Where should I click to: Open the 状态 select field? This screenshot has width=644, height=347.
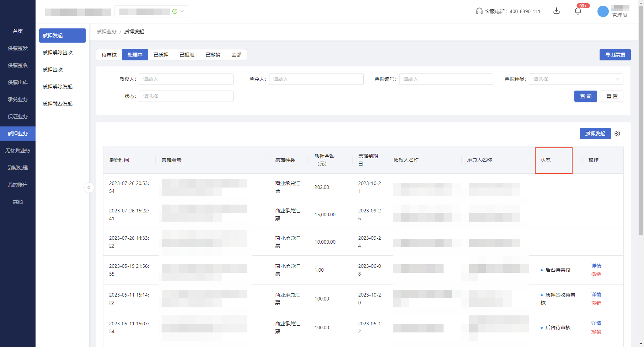click(186, 96)
